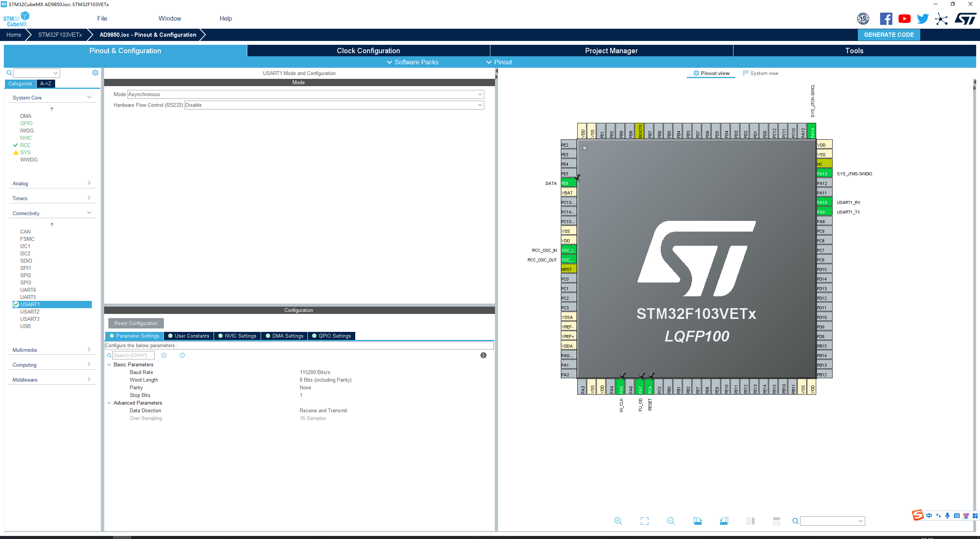Open the Software Packs dropdown
Screen dimensions: 980x539
pos(412,62)
